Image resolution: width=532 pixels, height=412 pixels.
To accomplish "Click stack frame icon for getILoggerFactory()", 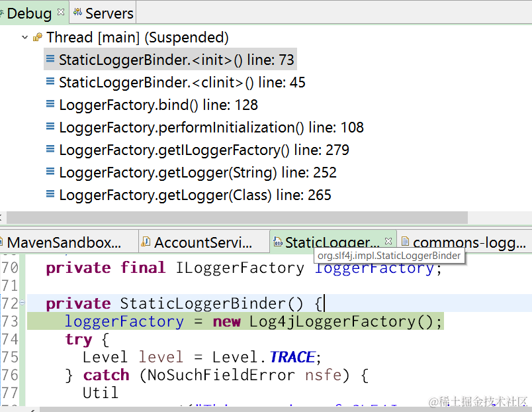I will 50,149.
